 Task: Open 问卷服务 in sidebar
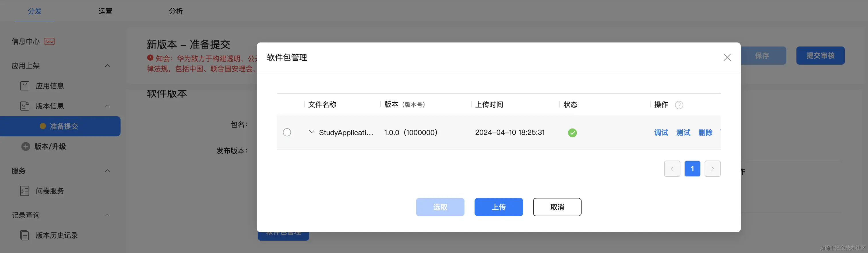pos(50,191)
